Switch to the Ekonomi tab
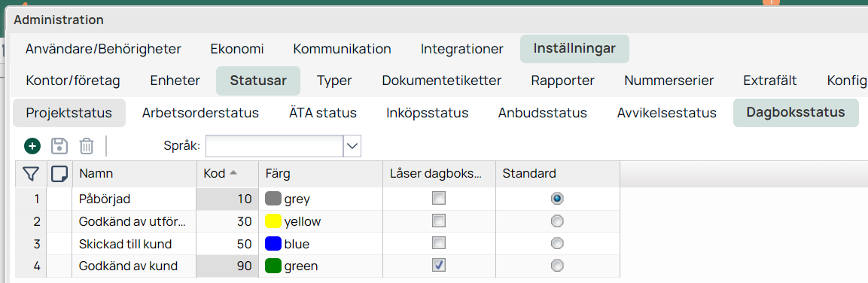The width and height of the screenshot is (868, 283). click(237, 49)
